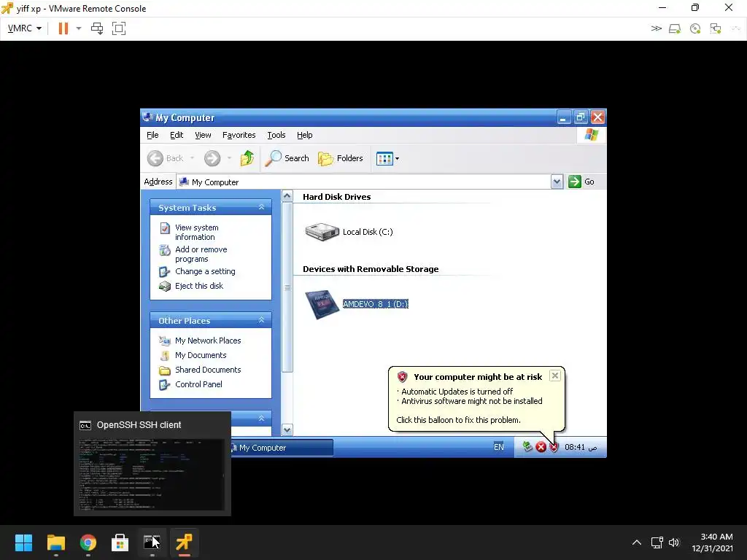Open the Forward history dropdown arrow
Image resolution: width=747 pixels, height=560 pixels.
tap(229, 158)
